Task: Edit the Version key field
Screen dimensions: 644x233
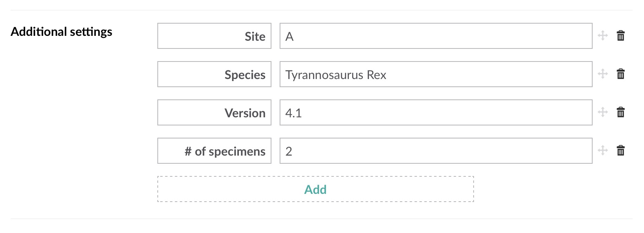Action: (214, 112)
